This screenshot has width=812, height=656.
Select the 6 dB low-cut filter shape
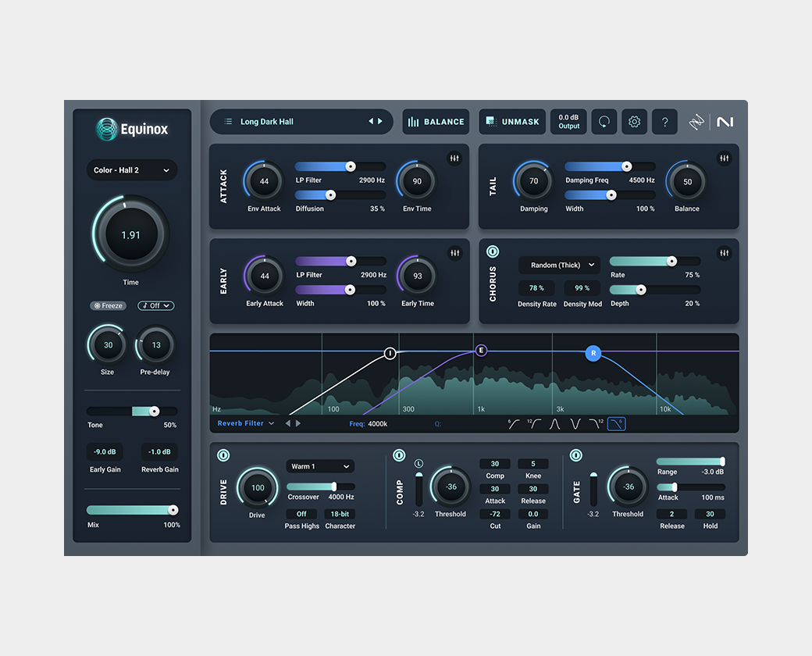pos(513,424)
